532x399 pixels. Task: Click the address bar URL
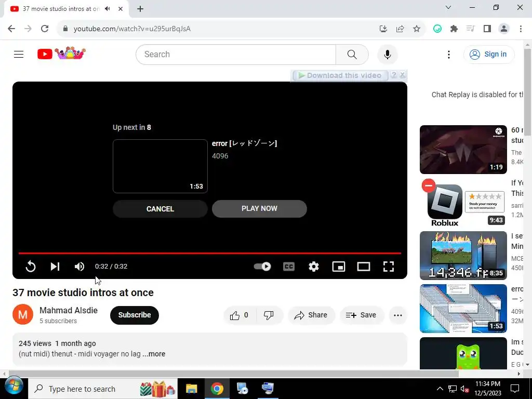[132, 29]
